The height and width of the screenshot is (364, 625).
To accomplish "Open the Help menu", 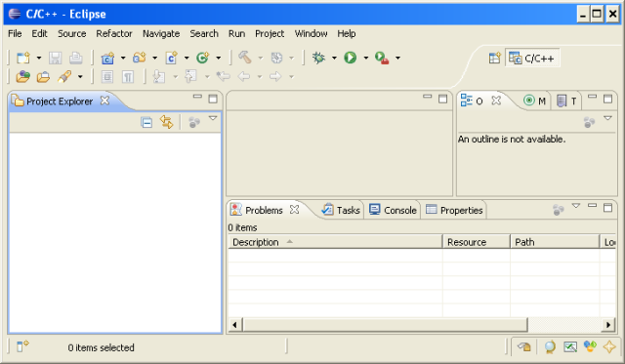I will [x=346, y=34].
